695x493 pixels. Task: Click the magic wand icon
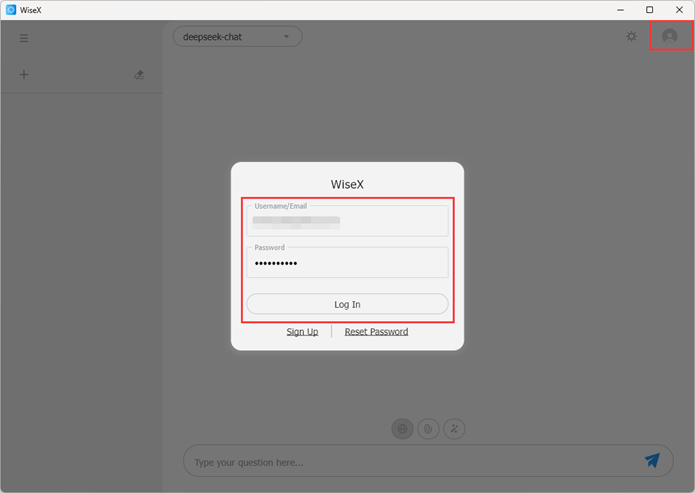[454, 429]
